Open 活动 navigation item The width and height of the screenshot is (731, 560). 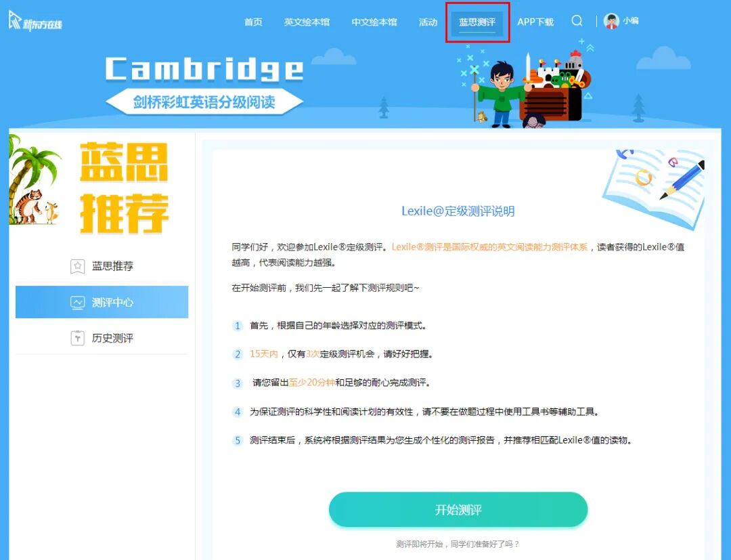428,22
